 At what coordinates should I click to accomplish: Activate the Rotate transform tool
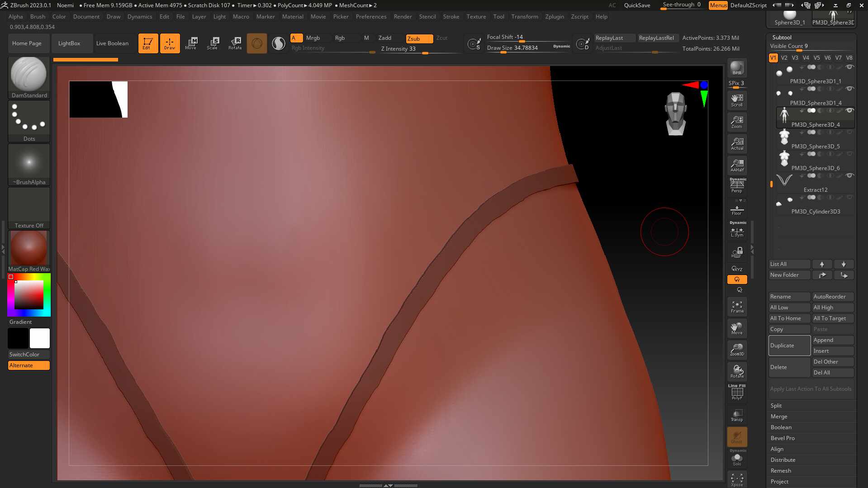tap(235, 43)
